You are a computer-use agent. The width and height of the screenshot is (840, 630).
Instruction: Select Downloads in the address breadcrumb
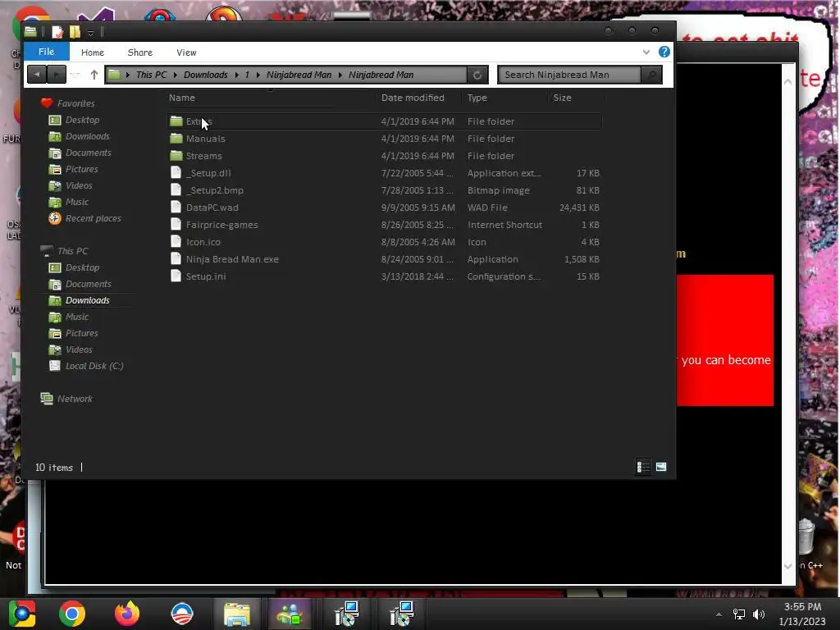[x=206, y=75]
